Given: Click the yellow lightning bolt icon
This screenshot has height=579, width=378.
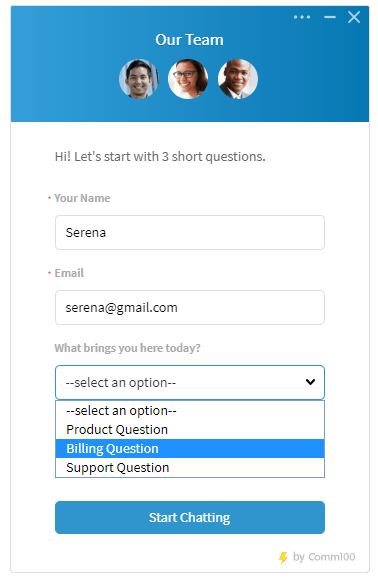Looking at the screenshot, I should pyautogui.click(x=283, y=558).
